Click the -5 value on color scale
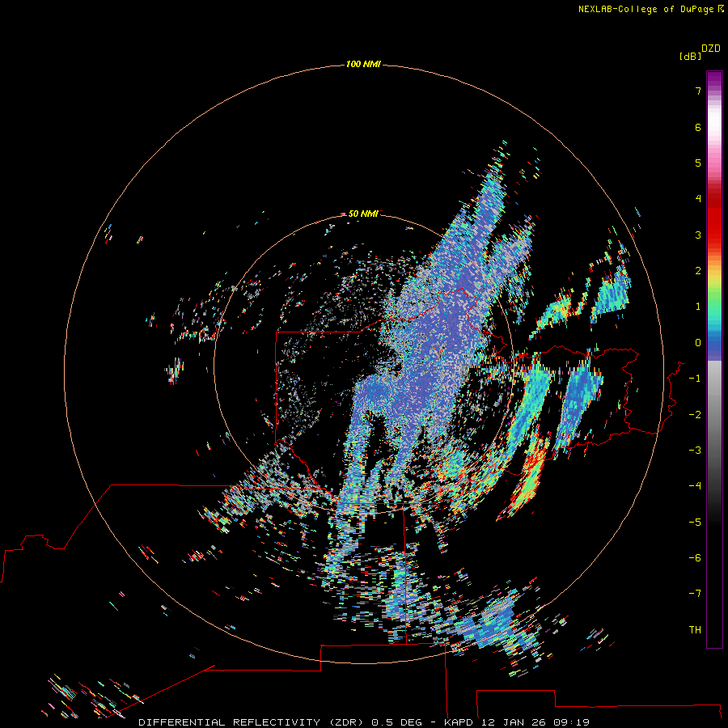Viewport: 728px width, 728px height. tap(695, 523)
